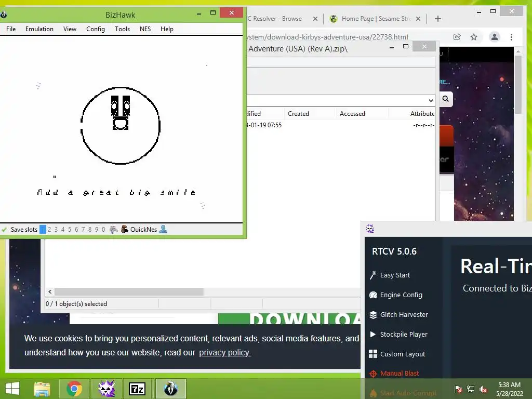Click the BizHawk title bar app icon
The height and width of the screenshot is (399, 532).
click(x=4, y=15)
